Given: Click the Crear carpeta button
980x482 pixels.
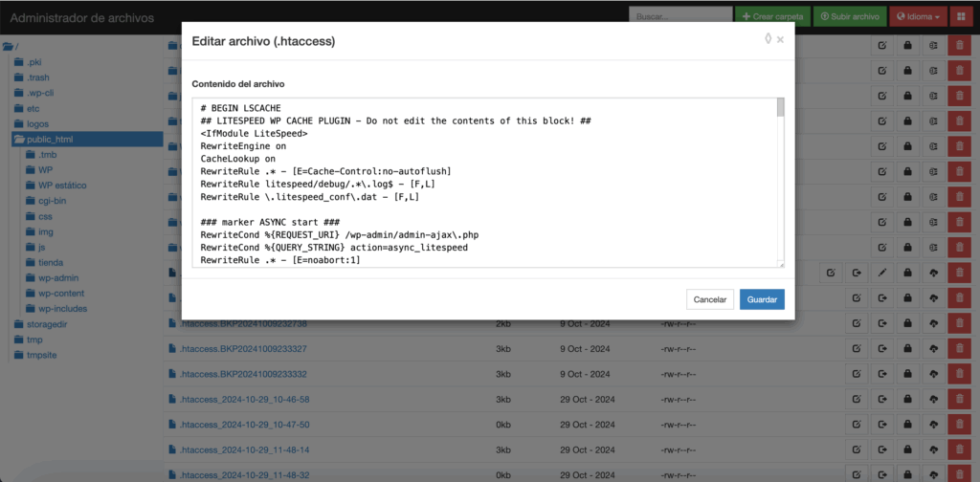Looking at the screenshot, I should point(770,17).
